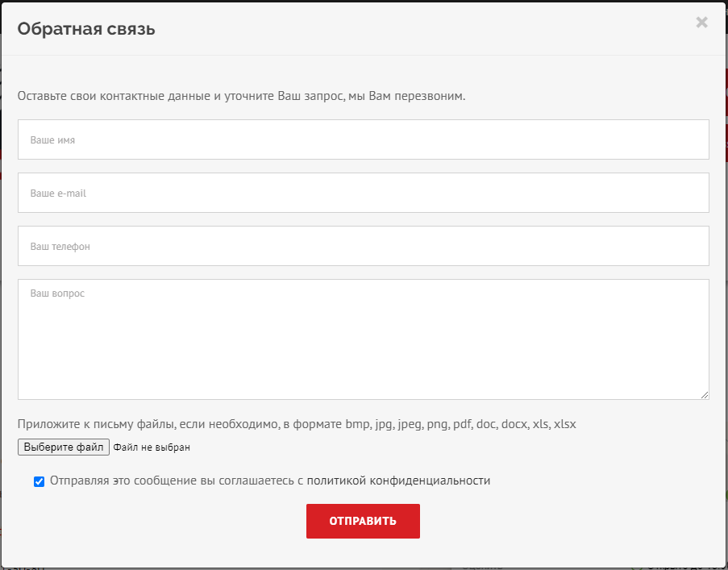Click the 'Отправляя это сообщение' checkbox label

[161, 481]
